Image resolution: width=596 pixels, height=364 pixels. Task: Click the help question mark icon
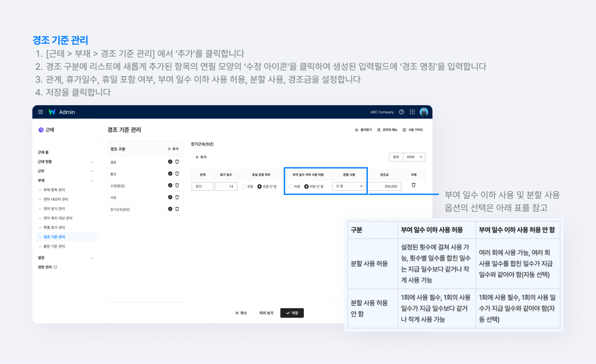click(402, 112)
